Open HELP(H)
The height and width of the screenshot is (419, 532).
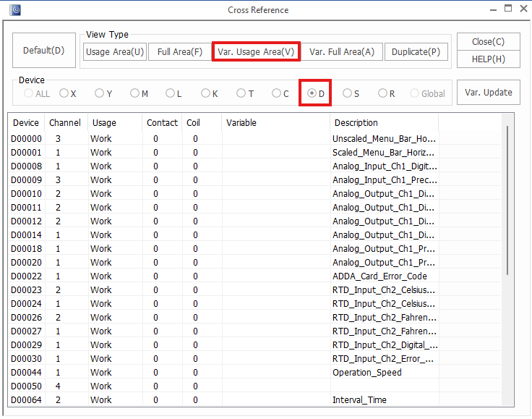coord(488,59)
